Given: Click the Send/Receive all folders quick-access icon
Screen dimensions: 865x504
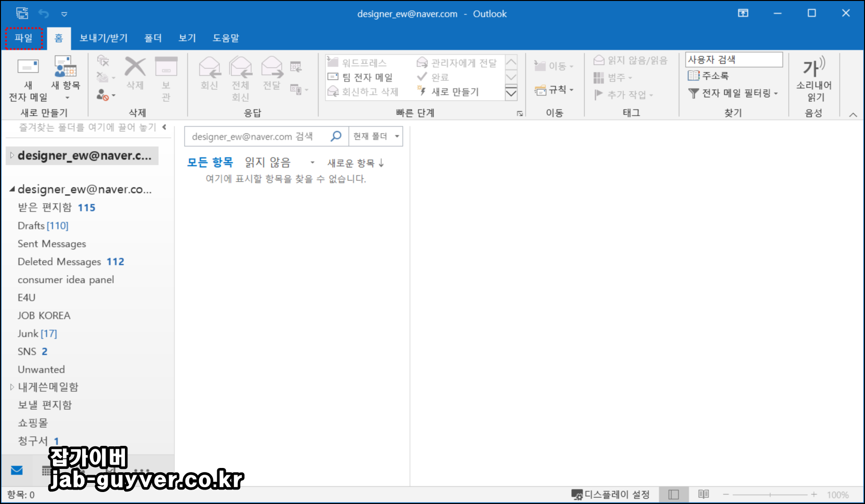Looking at the screenshot, I should (x=22, y=13).
